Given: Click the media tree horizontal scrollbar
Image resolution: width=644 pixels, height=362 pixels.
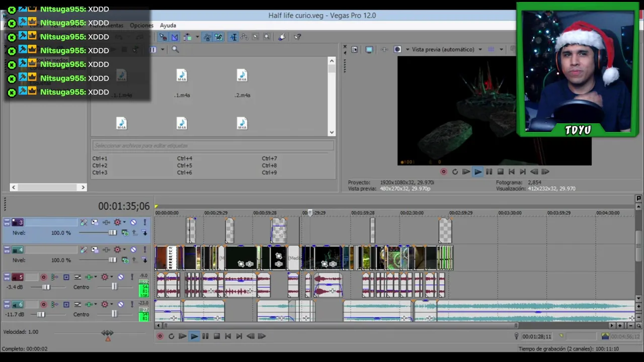Looking at the screenshot, I should [x=48, y=187].
